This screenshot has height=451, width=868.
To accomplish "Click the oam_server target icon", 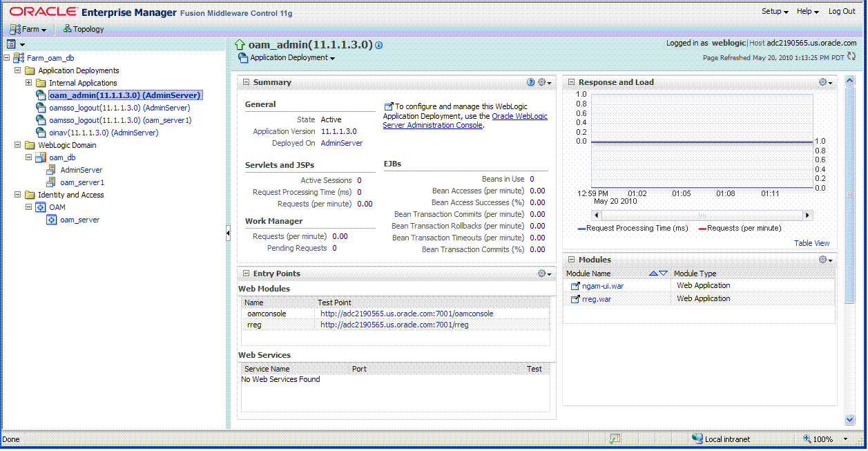I will (52, 220).
